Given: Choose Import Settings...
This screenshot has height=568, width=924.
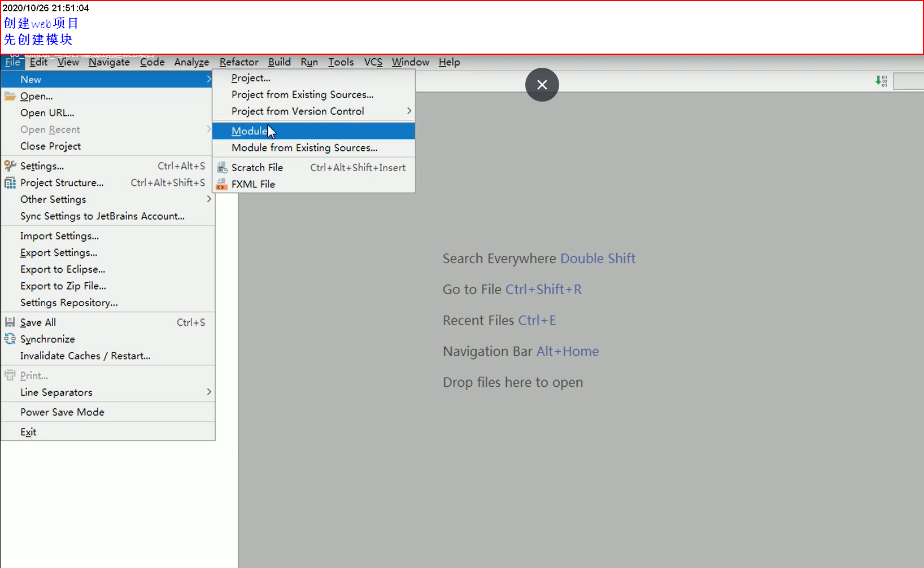Looking at the screenshot, I should [x=108, y=236].
